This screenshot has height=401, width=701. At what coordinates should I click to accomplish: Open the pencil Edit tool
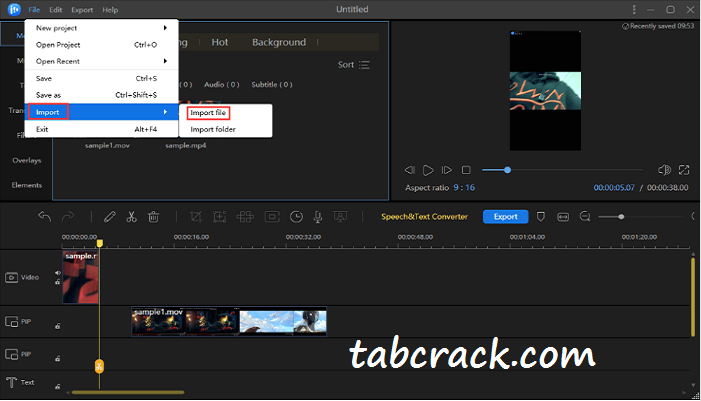click(x=110, y=217)
